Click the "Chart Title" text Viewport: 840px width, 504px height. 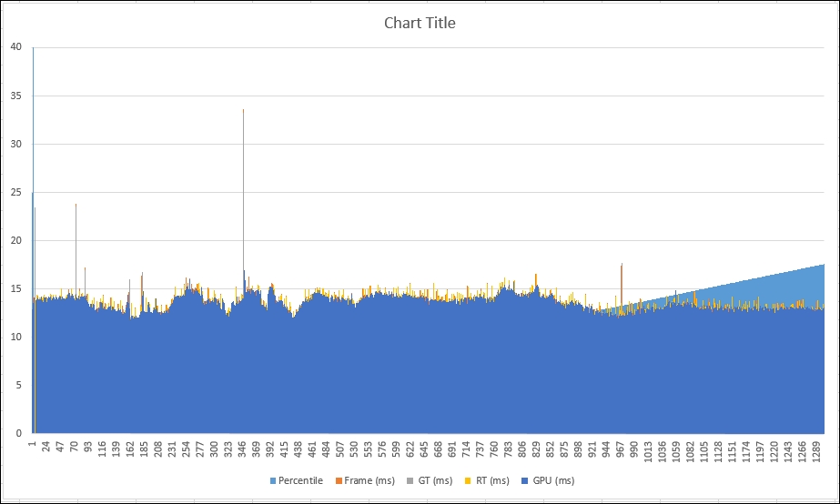[x=420, y=23]
